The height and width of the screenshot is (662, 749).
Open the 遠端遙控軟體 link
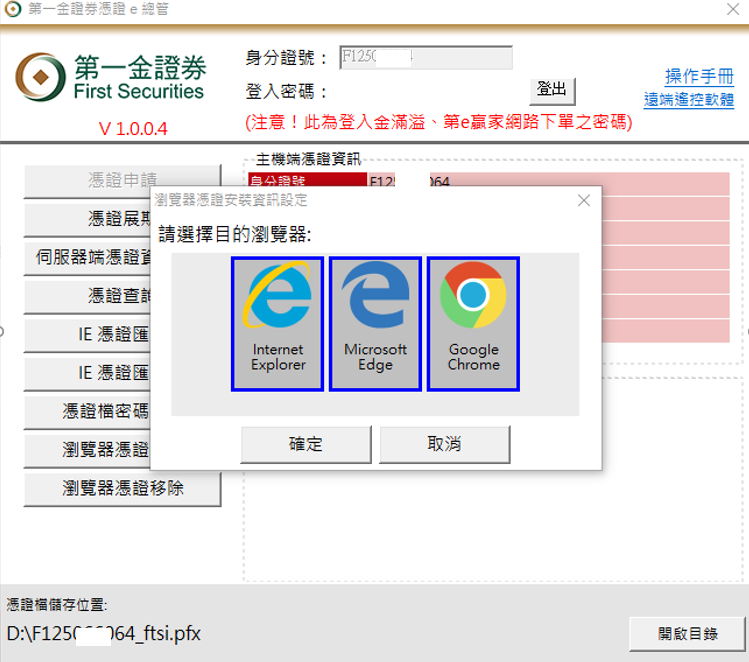pyautogui.click(x=689, y=99)
